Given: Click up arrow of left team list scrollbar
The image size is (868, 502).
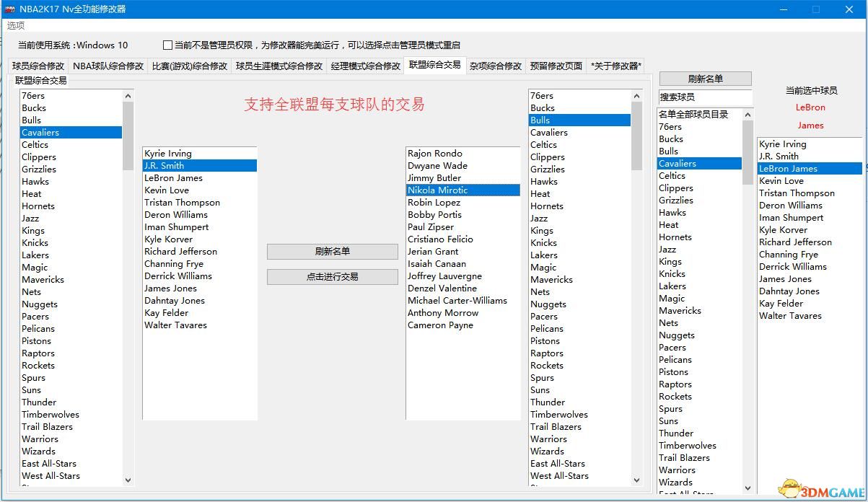Looking at the screenshot, I should 128,96.
